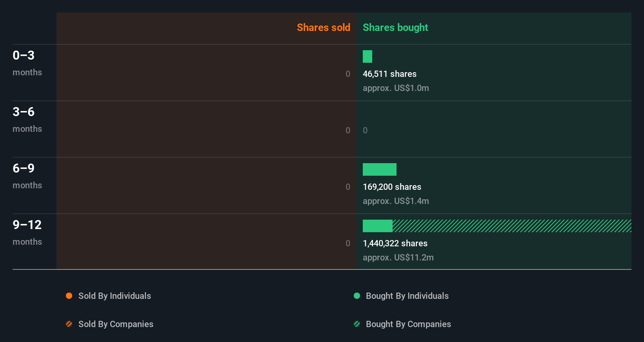Viewport: 644px width, 342px height.
Task: Click the sold 0 value in 0–3 months row
Action: point(348,74)
